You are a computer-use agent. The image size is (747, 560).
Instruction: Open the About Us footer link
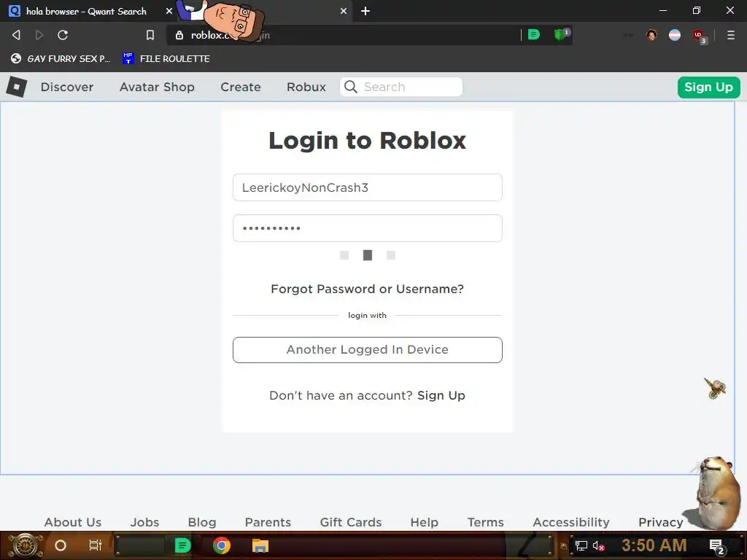point(73,522)
